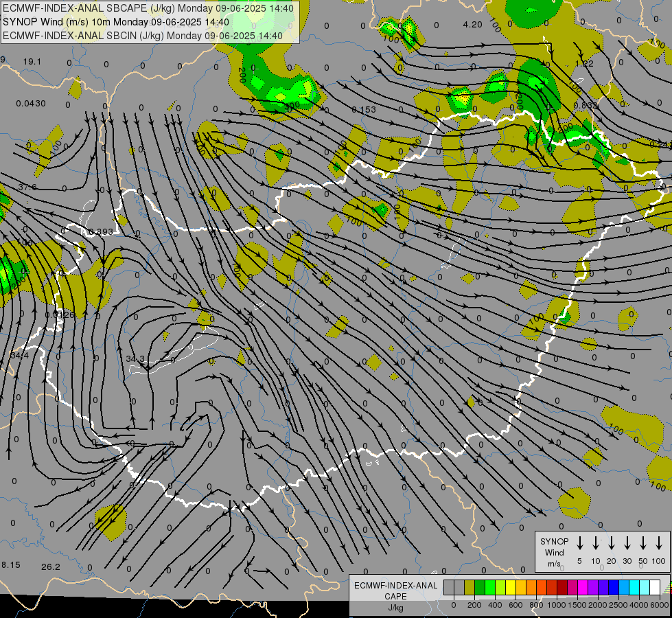Select the bright magenta swatch right of 1500 tick
This screenshot has width=672, height=618.
click(583, 587)
